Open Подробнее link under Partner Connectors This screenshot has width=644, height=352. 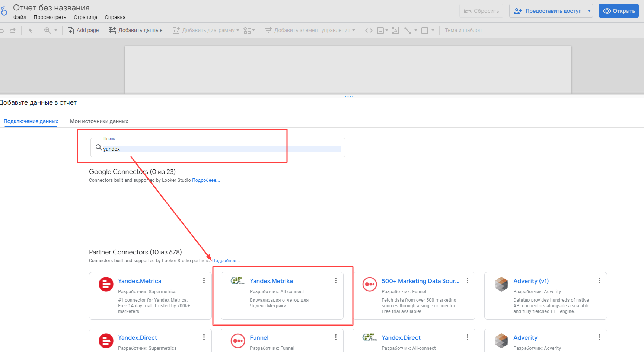coord(226,261)
